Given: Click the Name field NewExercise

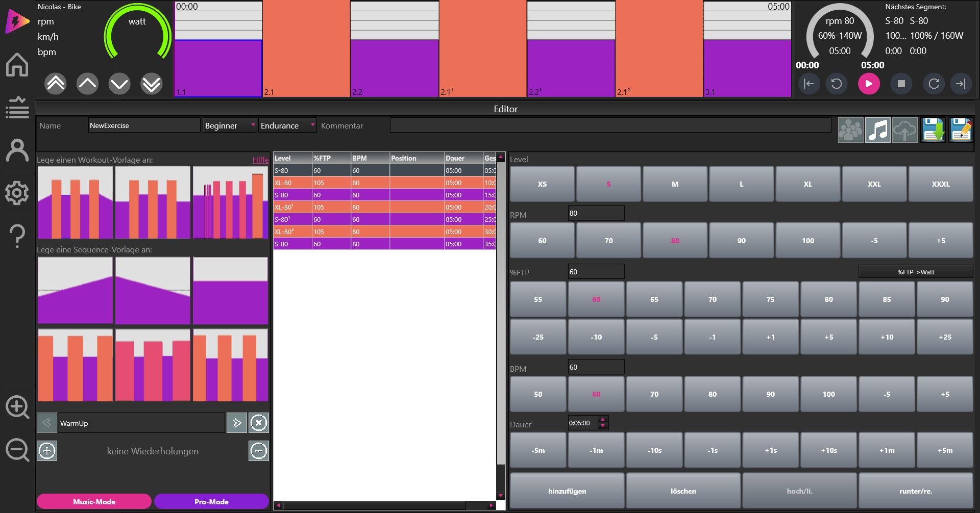Looking at the screenshot, I should 144,125.
